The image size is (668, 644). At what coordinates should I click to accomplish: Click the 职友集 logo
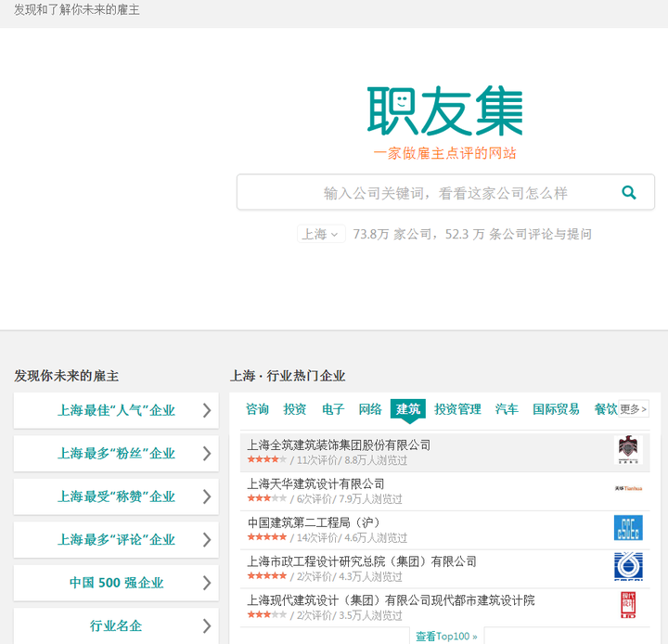coord(444,110)
